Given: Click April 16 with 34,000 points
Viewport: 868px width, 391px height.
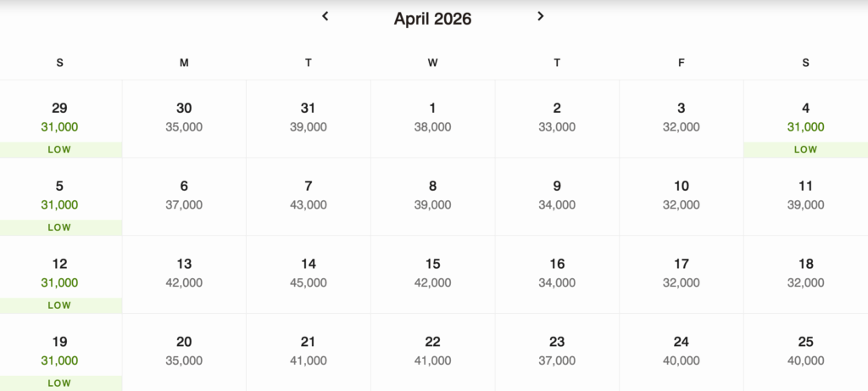Looking at the screenshot, I should [557, 273].
